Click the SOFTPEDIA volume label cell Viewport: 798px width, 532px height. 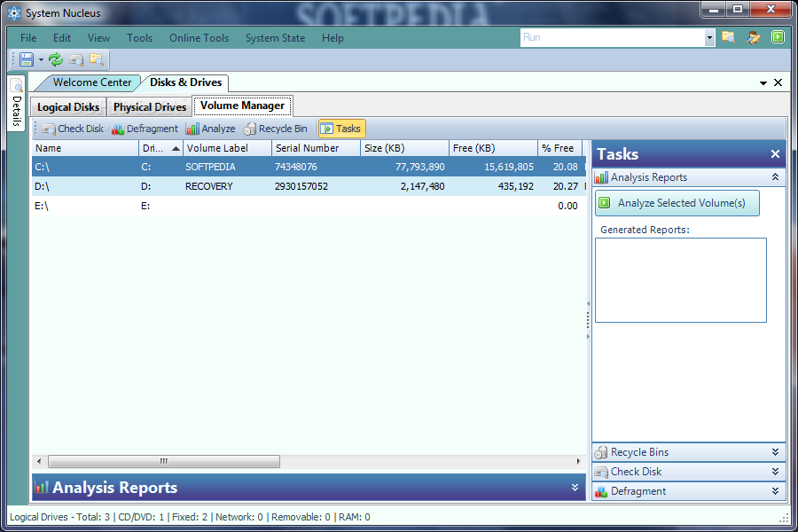[210, 167]
